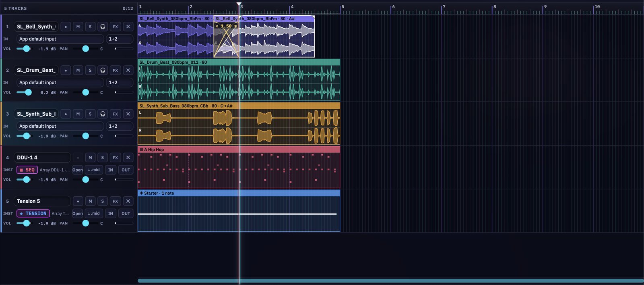Remove the Tension 5 track
The height and width of the screenshot is (285, 644).
pos(128,201)
